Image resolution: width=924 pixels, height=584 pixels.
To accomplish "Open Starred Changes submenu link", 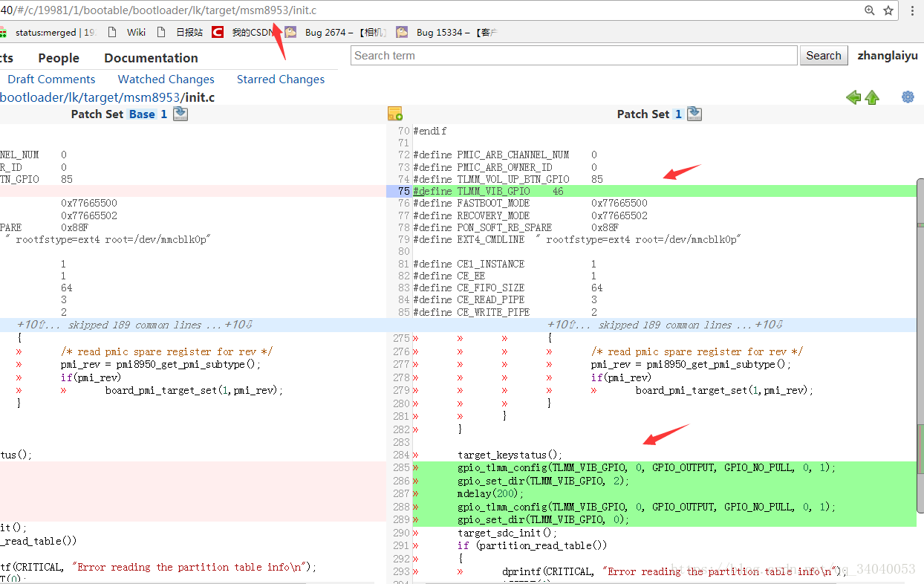I will click(281, 80).
